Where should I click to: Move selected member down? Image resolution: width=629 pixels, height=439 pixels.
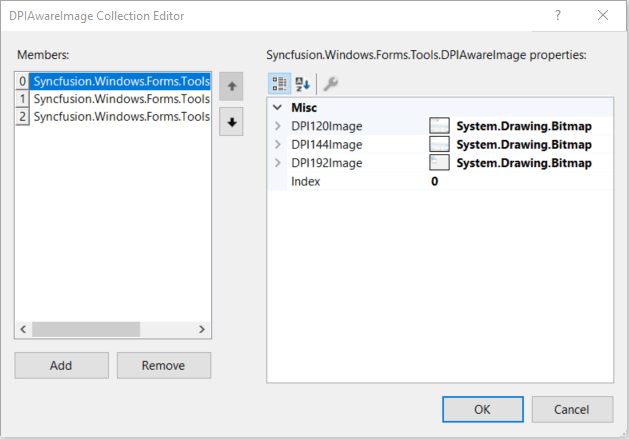(231, 122)
